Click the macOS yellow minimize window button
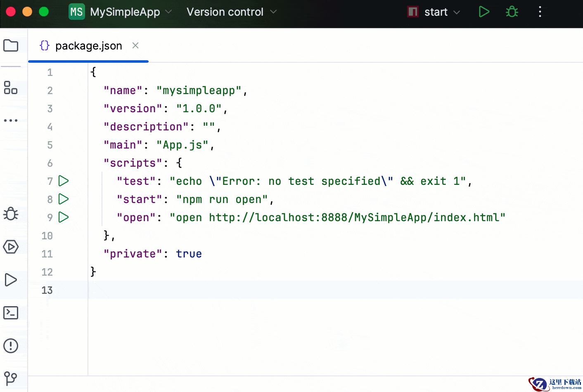 [x=27, y=12]
